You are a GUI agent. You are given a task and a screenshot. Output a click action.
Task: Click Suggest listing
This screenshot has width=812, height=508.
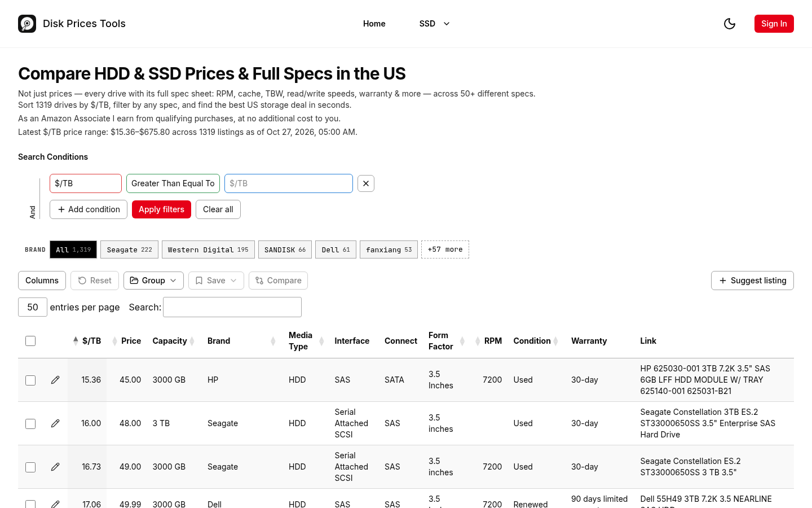(752, 281)
